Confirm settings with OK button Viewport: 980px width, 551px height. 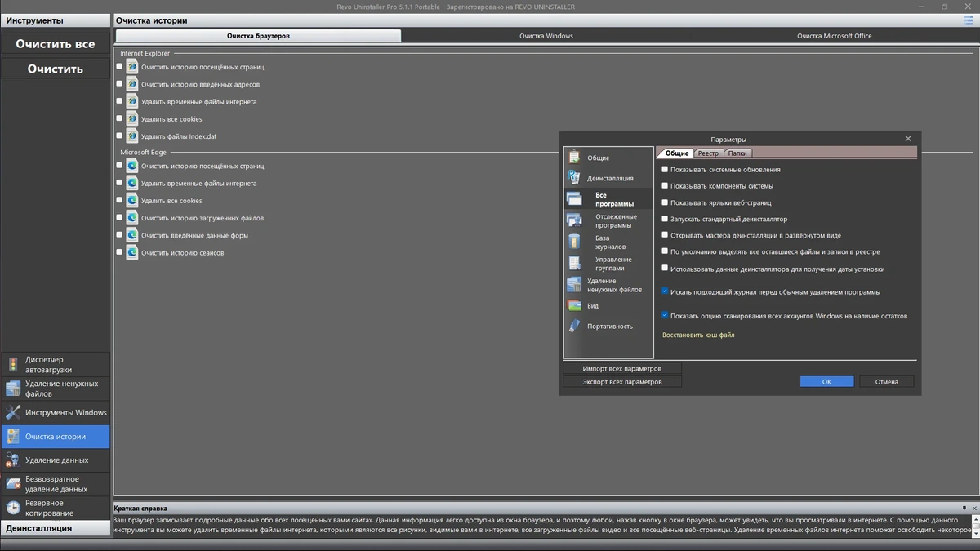tap(827, 381)
